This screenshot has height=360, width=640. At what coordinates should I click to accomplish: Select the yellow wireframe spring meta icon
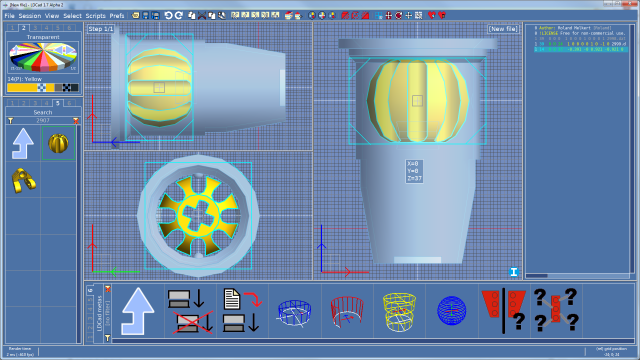point(399,311)
